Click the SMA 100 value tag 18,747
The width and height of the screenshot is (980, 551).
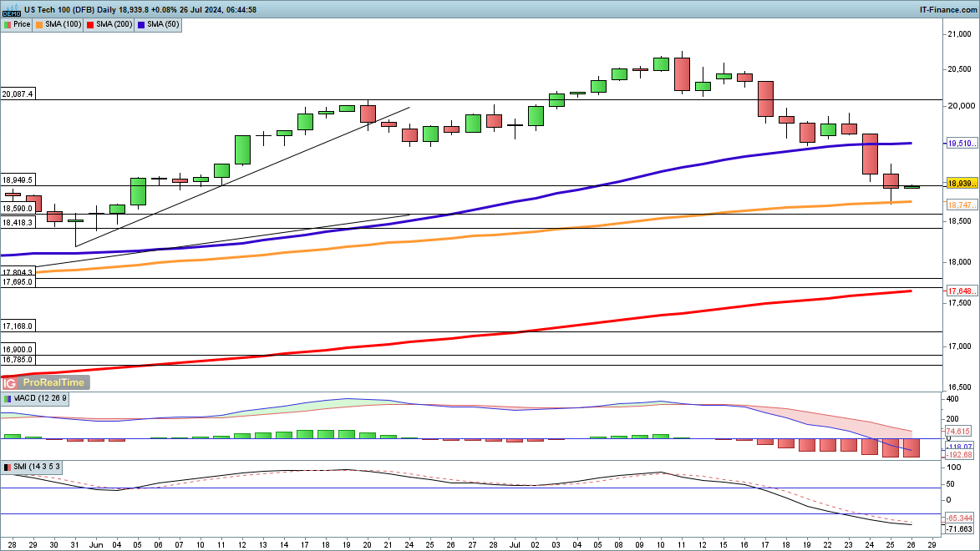pos(962,205)
